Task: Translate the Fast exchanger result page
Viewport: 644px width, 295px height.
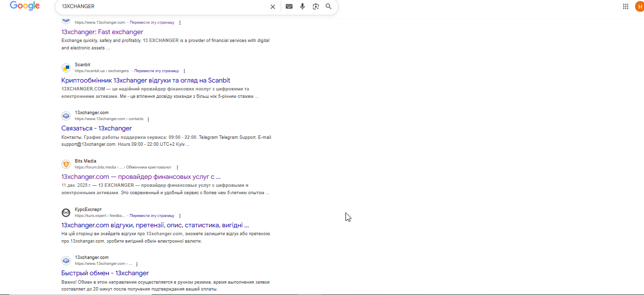Action: coord(152,23)
